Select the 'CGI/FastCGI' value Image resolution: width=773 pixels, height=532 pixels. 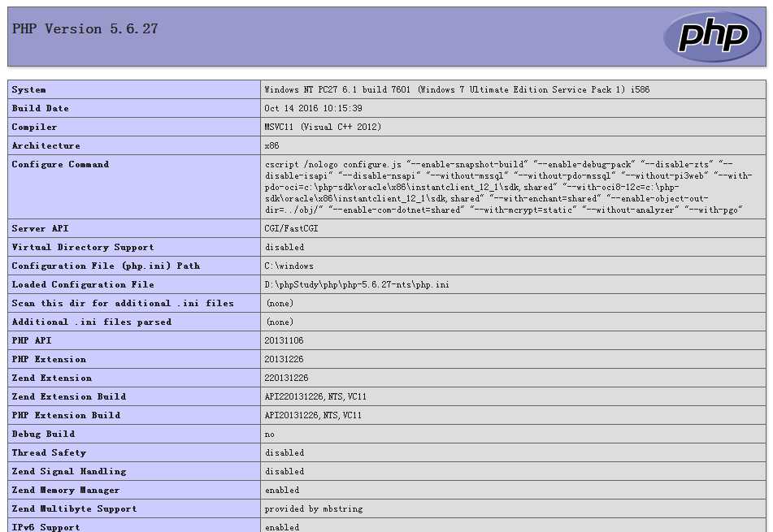point(291,228)
